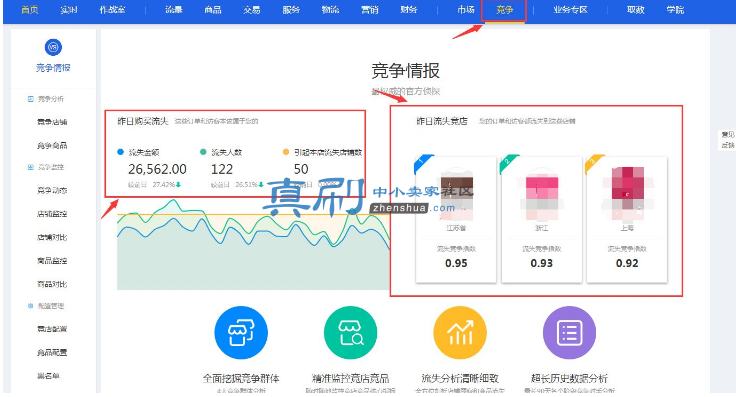Screen dimensions: 736x397
Task: Click the blue 全面挖掘竞争群体 circle icon
Action: [241, 333]
